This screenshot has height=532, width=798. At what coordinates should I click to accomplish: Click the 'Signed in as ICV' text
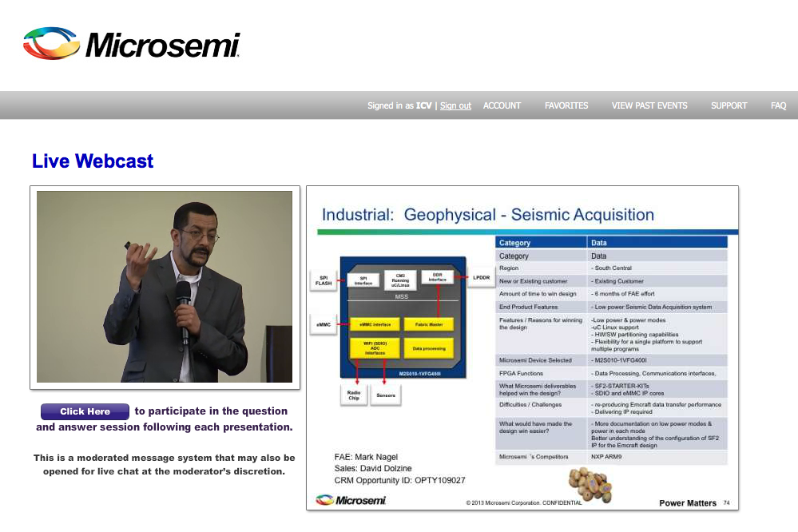point(399,105)
